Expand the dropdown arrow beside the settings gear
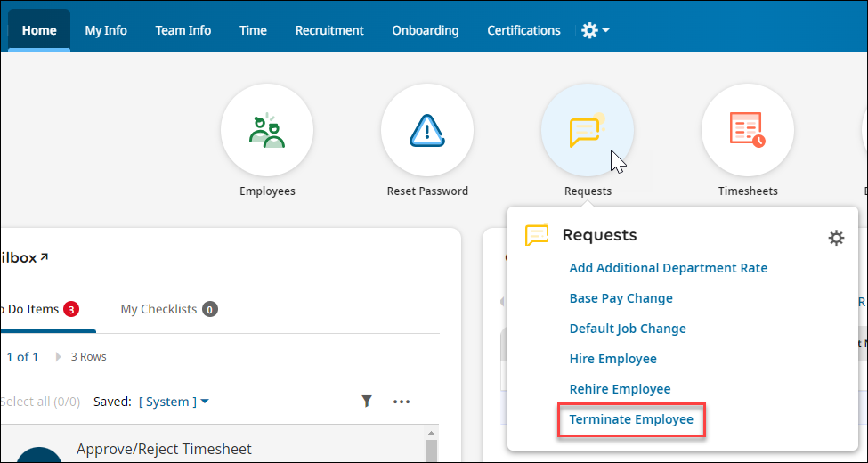The height and width of the screenshot is (463, 868). tap(605, 30)
